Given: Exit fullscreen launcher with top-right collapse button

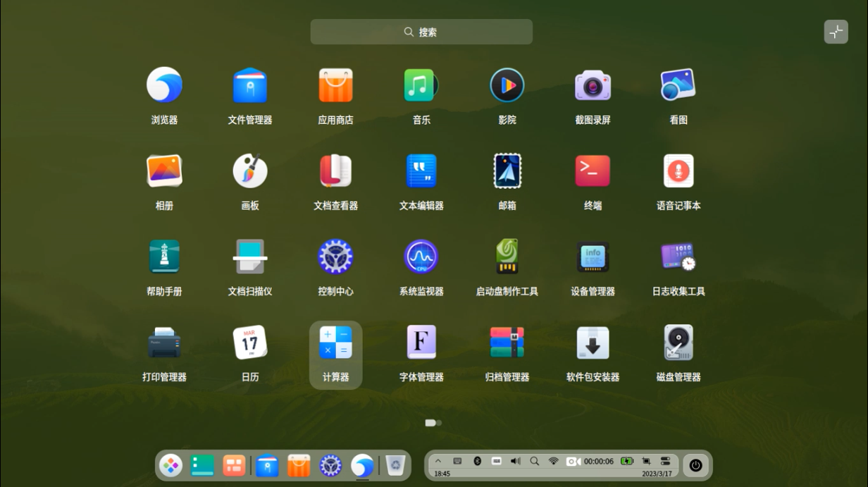Looking at the screenshot, I should 836,32.
